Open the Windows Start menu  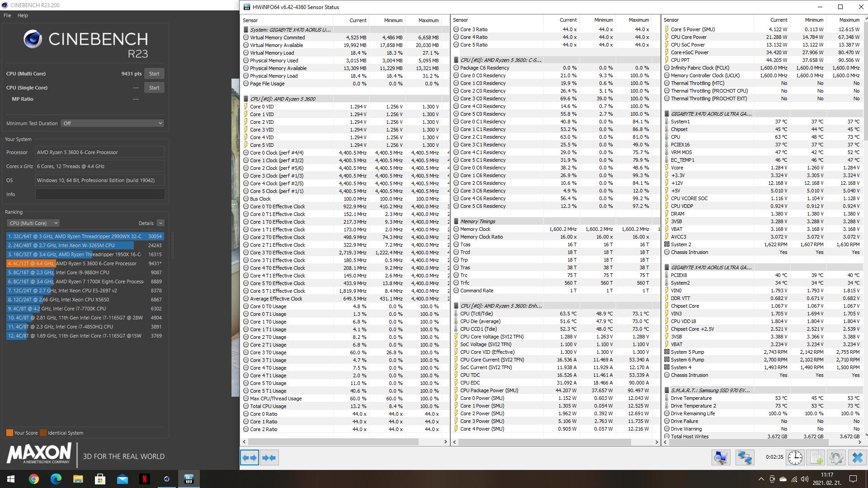[11, 479]
